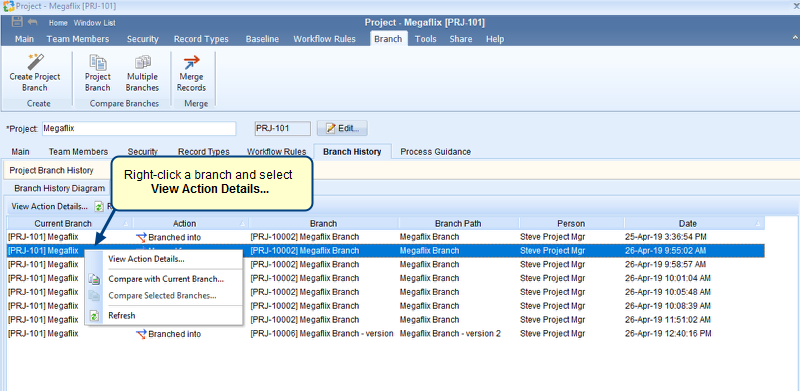
Task: Switch to the lower Main project tab
Action: [x=20, y=152]
